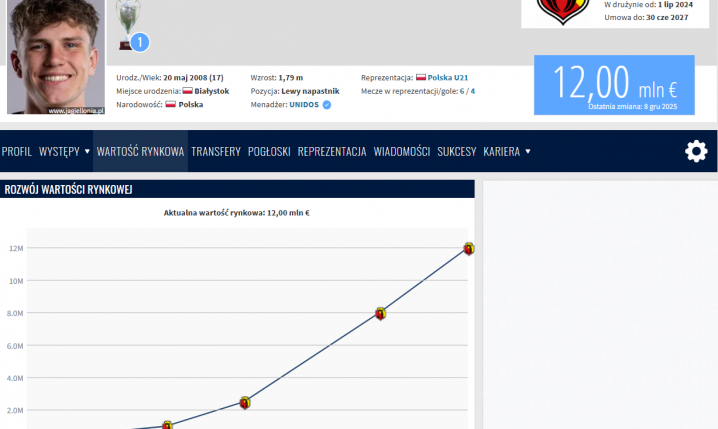Click the silver trophy icon
Screen dimensions: 718x429
click(125, 22)
